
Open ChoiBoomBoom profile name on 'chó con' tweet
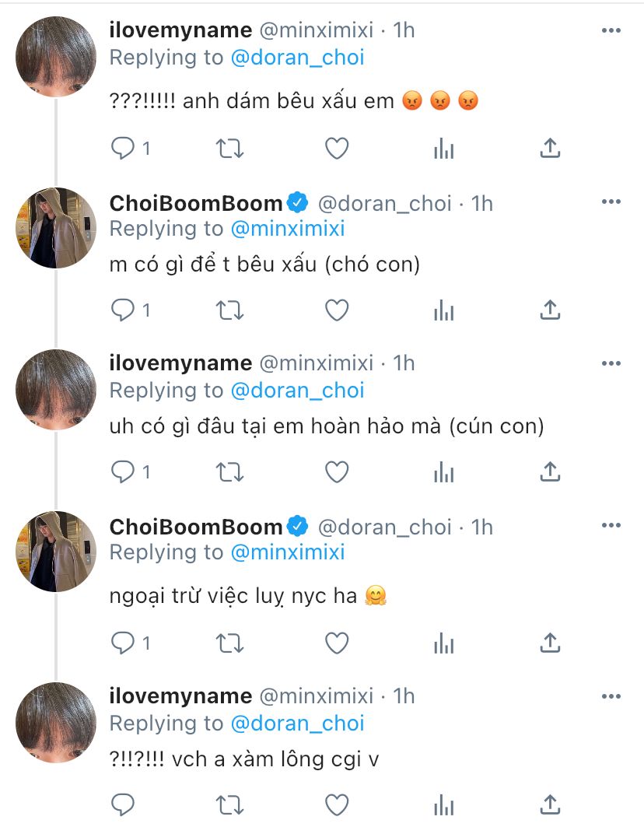[196, 203]
